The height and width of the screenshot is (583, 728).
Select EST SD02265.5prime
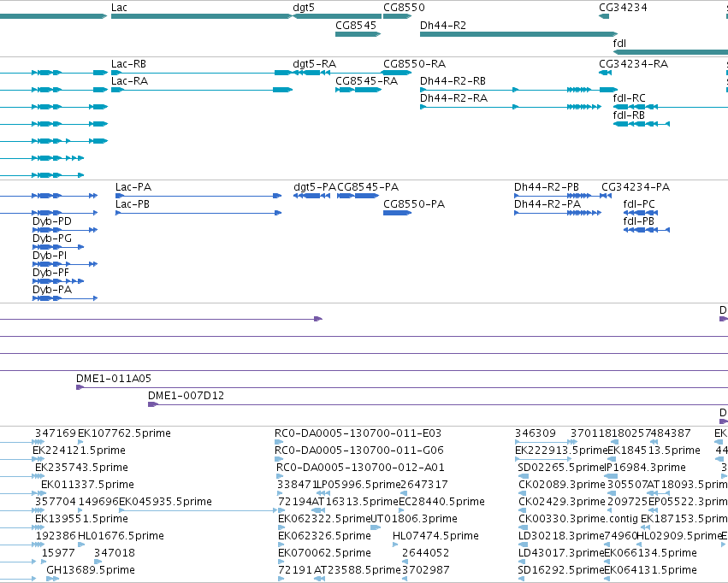point(561,468)
